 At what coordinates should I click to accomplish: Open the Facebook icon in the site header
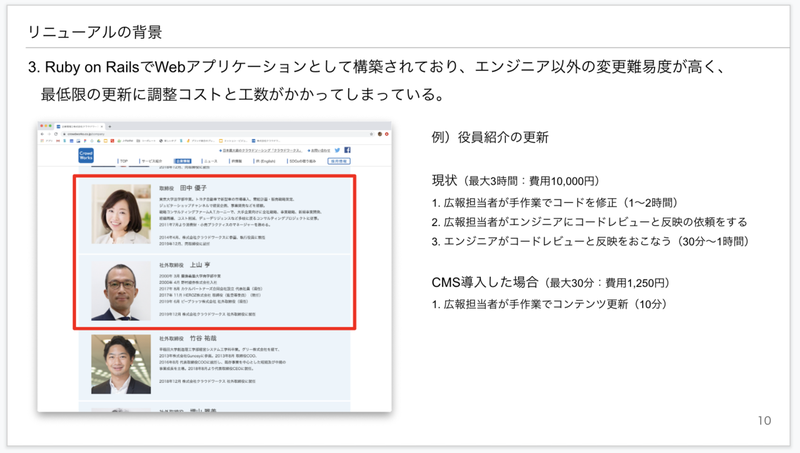346,150
